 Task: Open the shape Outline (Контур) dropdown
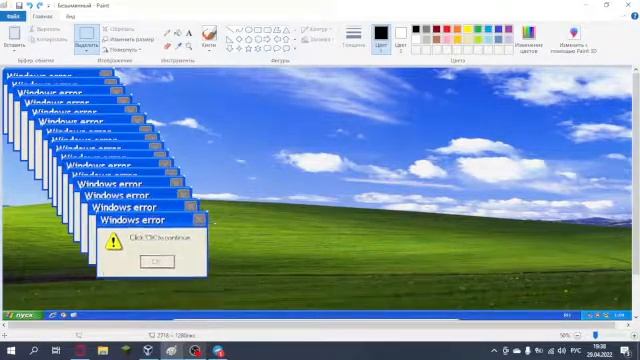pyautogui.click(x=316, y=29)
